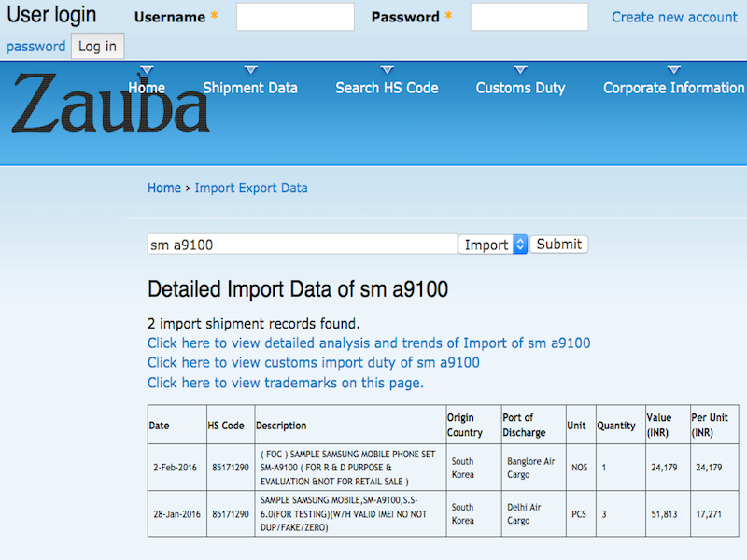The image size is (747, 560).
Task: Expand the arrow above Shipment Data
Action: 250,71
